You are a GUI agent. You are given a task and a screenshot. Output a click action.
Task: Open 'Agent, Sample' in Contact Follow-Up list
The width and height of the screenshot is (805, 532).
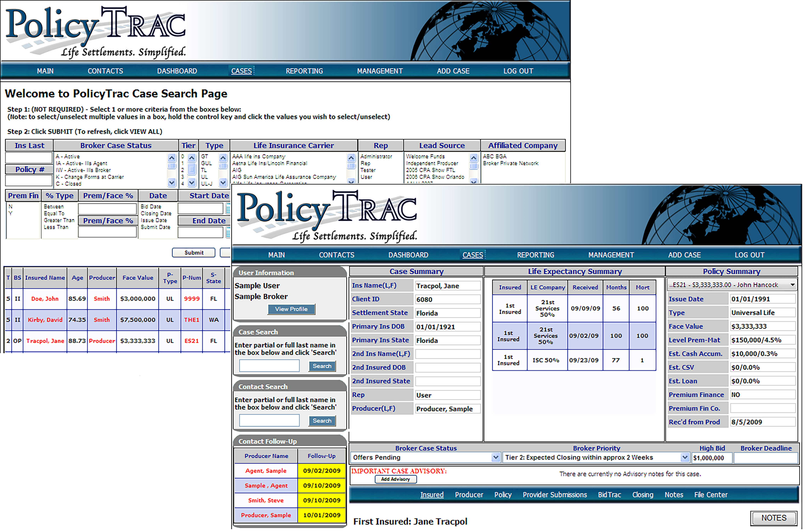pyautogui.click(x=266, y=471)
